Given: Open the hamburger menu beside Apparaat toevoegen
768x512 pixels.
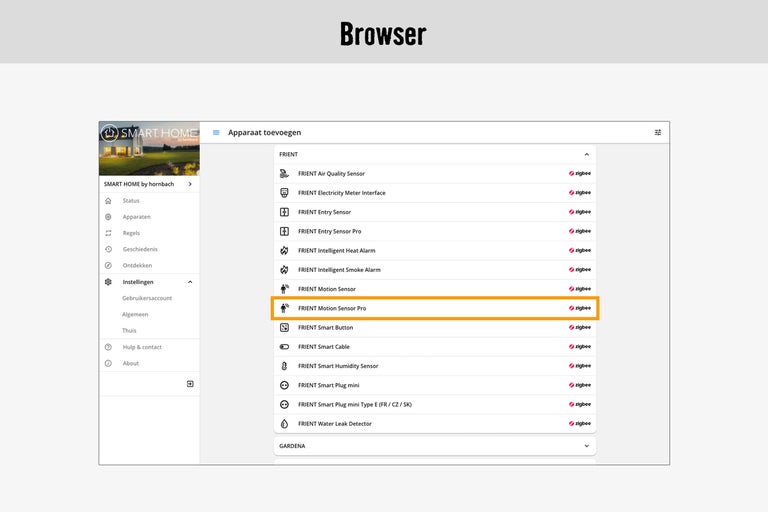Looking at the screenshot, I should pos(216,133).
